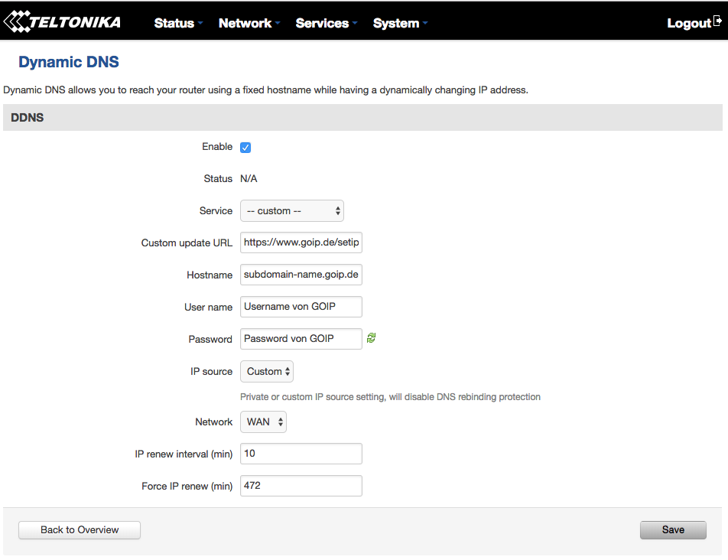This screenshot has height=560, width=728.
Task: Click the Teltonika logo
Action: click(x=62, y=21)
